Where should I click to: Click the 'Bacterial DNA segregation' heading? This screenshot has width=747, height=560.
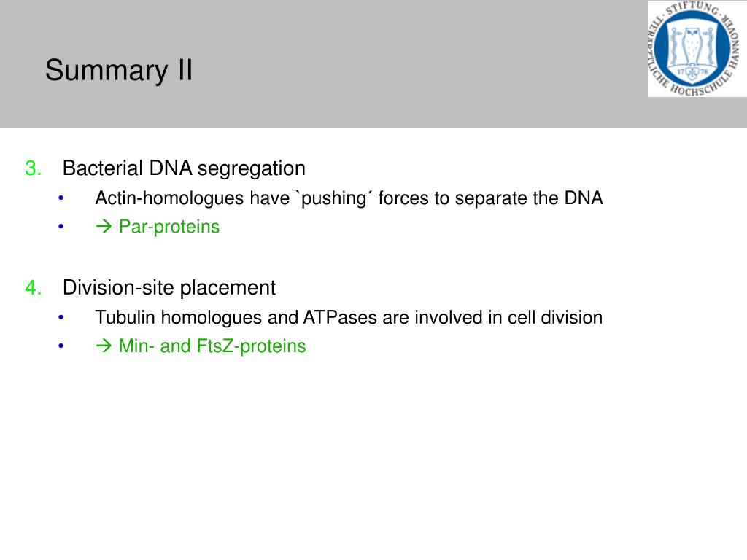(184, 168)
